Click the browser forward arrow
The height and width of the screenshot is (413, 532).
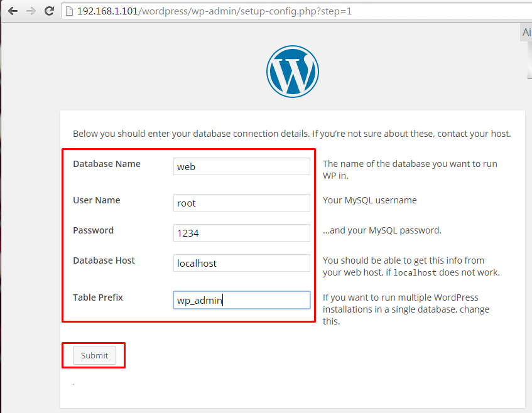click(x=31, y=11)
